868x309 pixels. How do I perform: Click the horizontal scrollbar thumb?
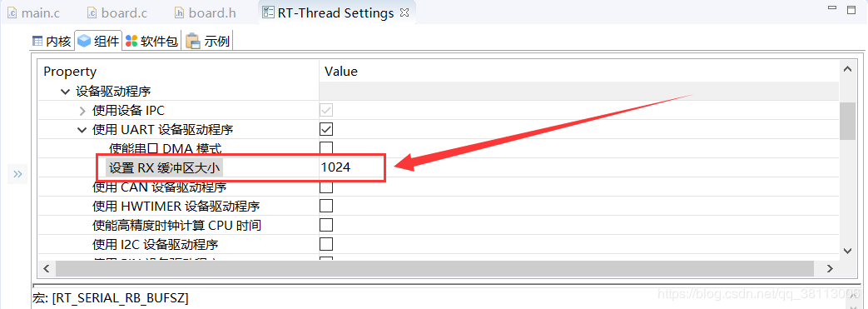pyautogui.click(x=434, y=268)
